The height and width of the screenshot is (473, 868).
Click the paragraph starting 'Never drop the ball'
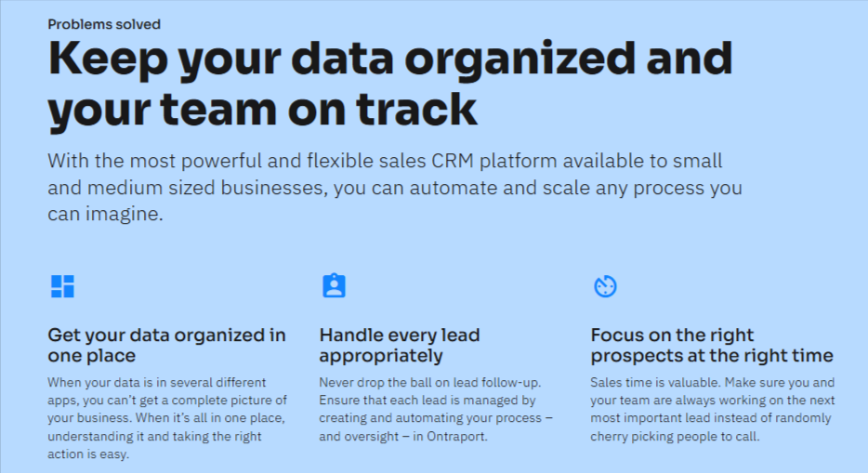(436, 410)
